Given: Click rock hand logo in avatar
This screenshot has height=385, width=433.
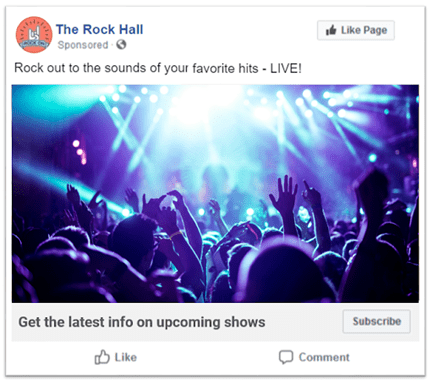Looking at the screenshot, I should (34, 33).
